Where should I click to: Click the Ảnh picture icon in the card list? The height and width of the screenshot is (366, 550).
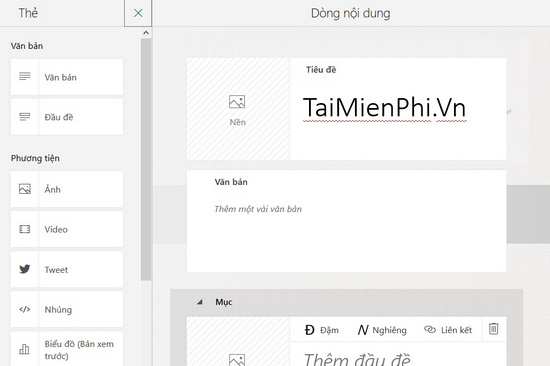point(25,189)
